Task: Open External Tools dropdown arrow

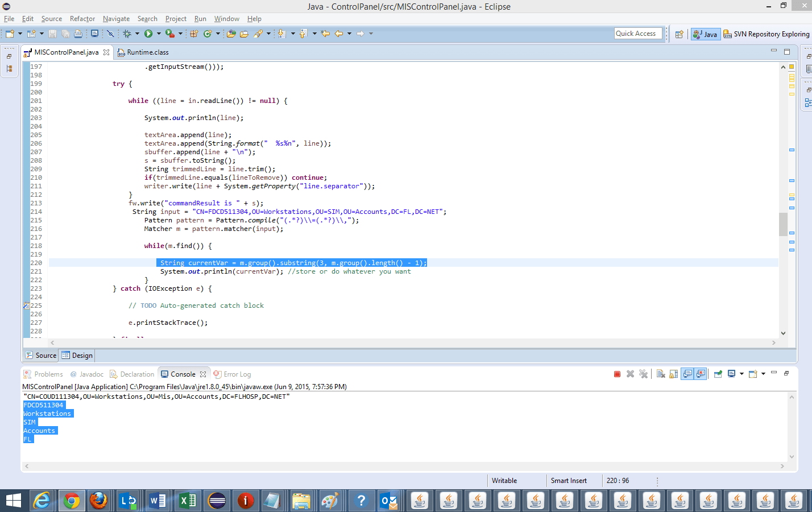Action: pos(180,34)
